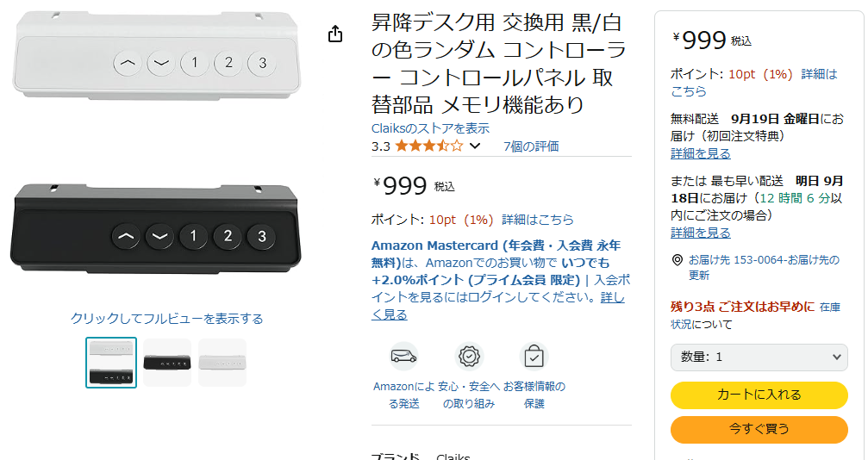Click the 今すぐ買う button
868x460 pixels.
(x=759, y=428)
